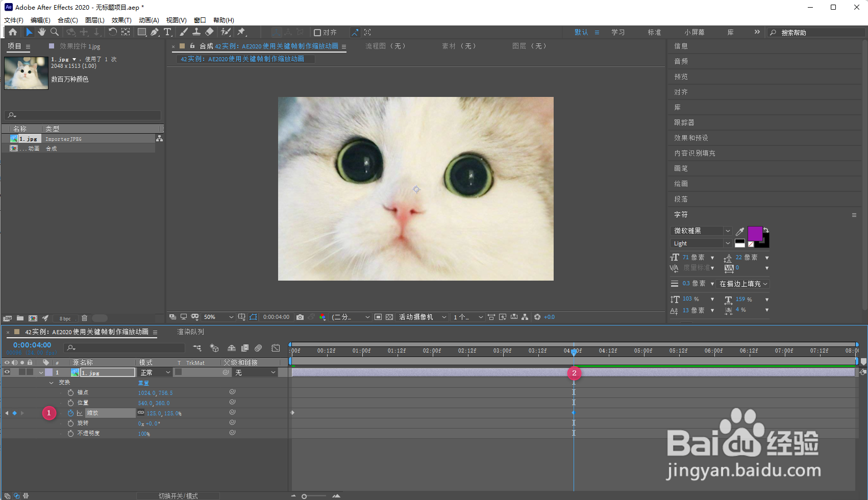Viewport: 868px width, 500px height.
Task: Click 切换开关/模式 at timeline bottom
Action: (x=178, y=496)
